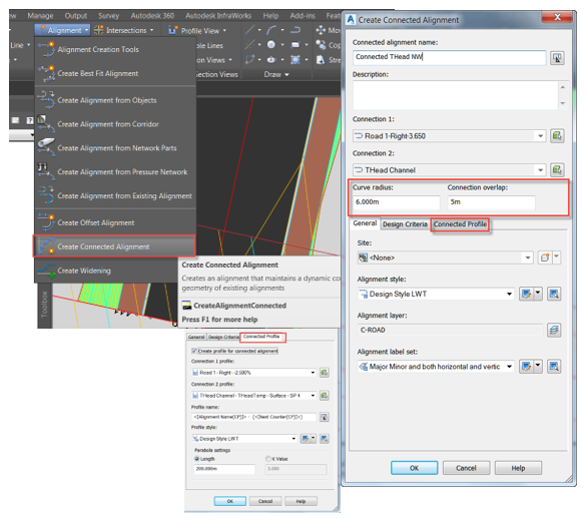This screenshot has width=586, height=518.
Task: Switch to the Connected Profile tab
Action: tap(460, 224)
